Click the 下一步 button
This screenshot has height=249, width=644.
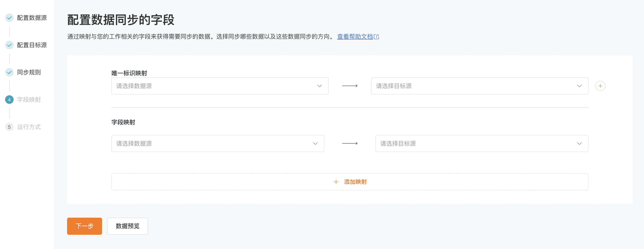(x=85, y=226)
